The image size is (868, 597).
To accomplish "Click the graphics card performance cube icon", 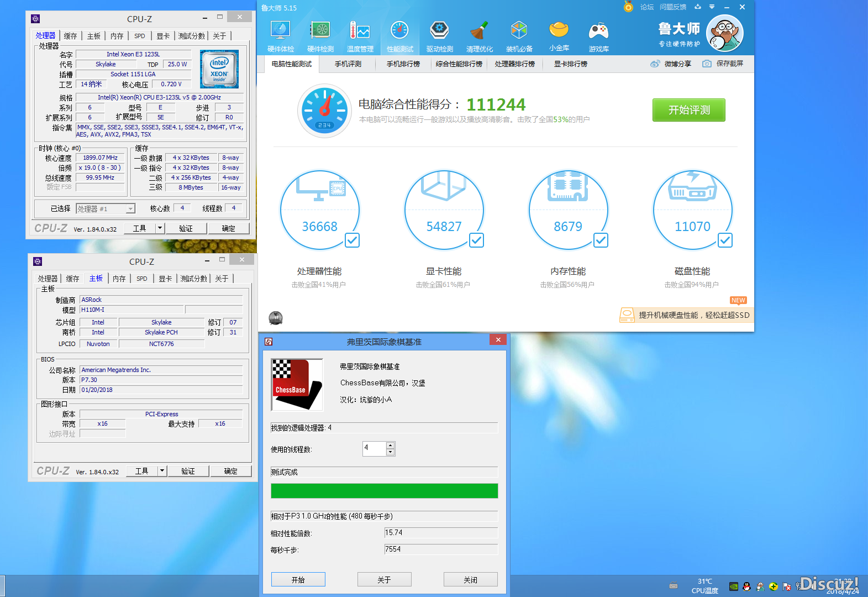I will pos(444,186).
